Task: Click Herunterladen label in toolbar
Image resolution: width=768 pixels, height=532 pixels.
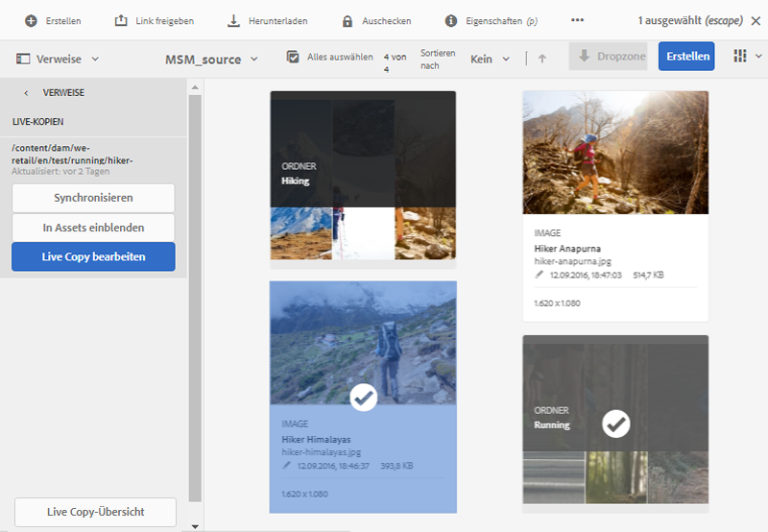Action: tap(277, 21)
